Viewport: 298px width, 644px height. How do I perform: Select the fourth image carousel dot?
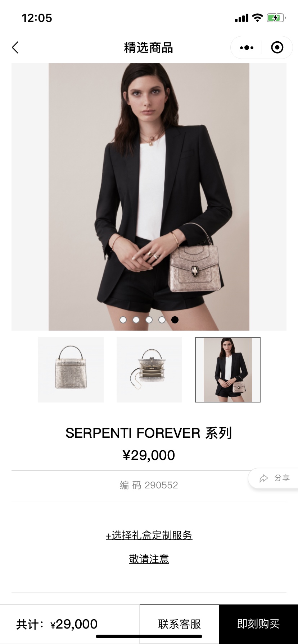pos(162,320)
